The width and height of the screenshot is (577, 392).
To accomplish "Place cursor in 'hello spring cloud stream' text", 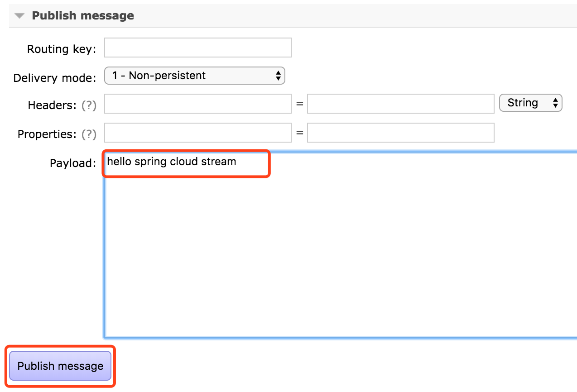I will [x=172, y=162].
